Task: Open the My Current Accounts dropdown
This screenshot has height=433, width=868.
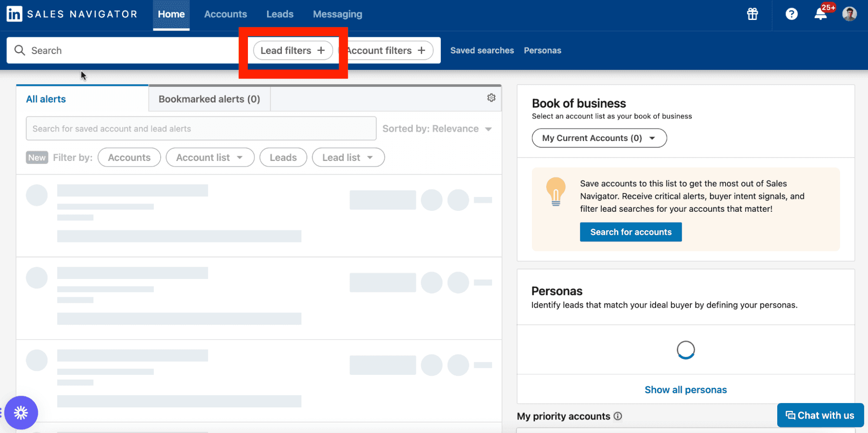Action: (x=599, y=138)
